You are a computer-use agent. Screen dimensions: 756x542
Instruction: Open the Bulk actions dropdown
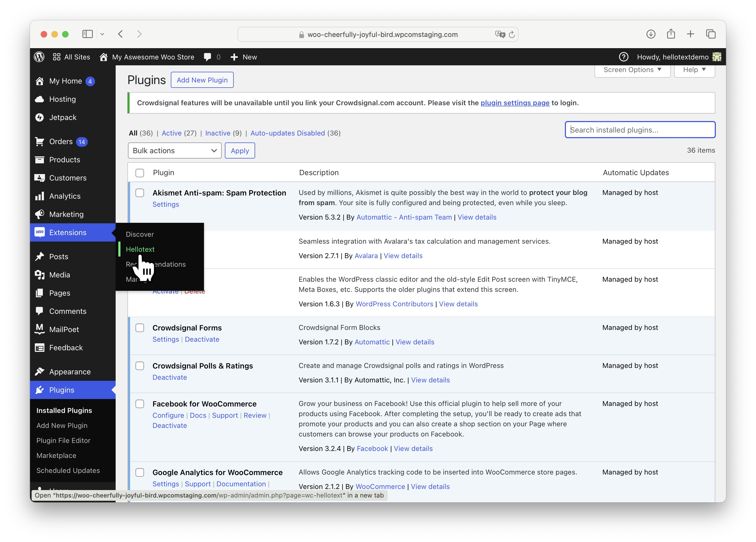pos(174,151)
